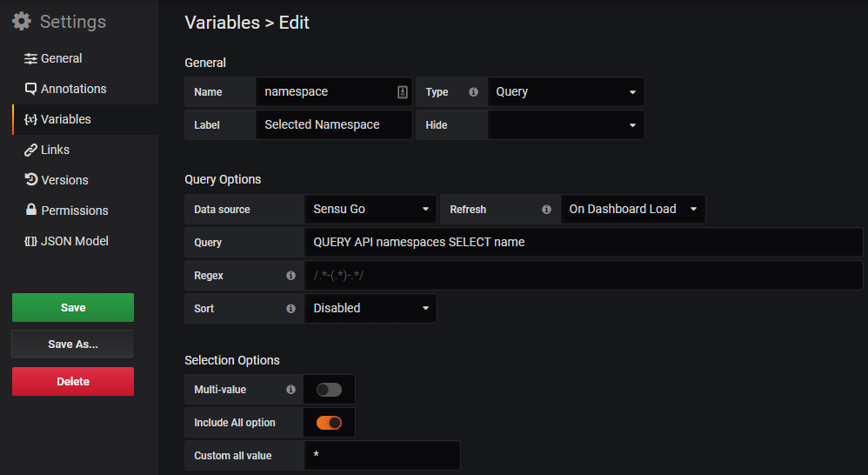Open the Refresh dropdown On Dashboard Load

(632, 210)
